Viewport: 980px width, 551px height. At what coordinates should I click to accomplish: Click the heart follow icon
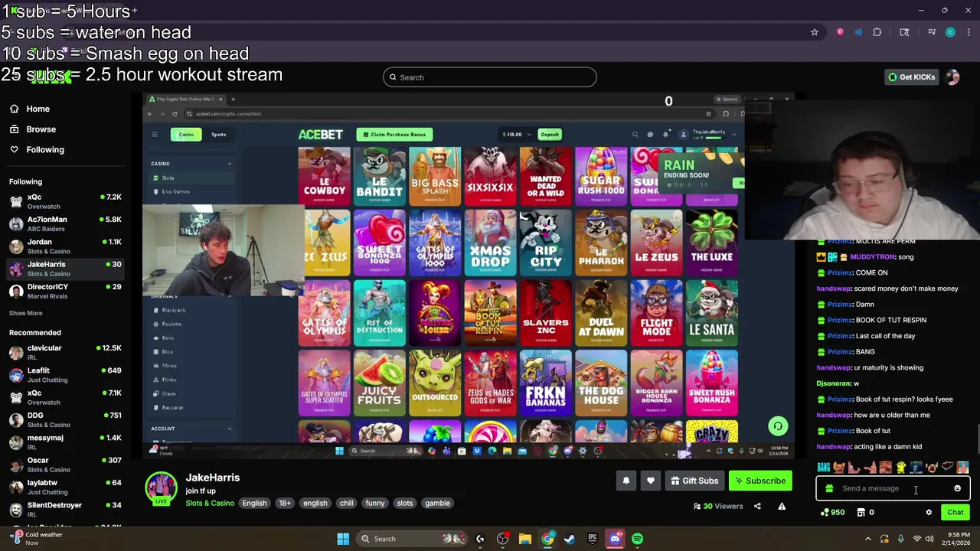pos(650,481)
